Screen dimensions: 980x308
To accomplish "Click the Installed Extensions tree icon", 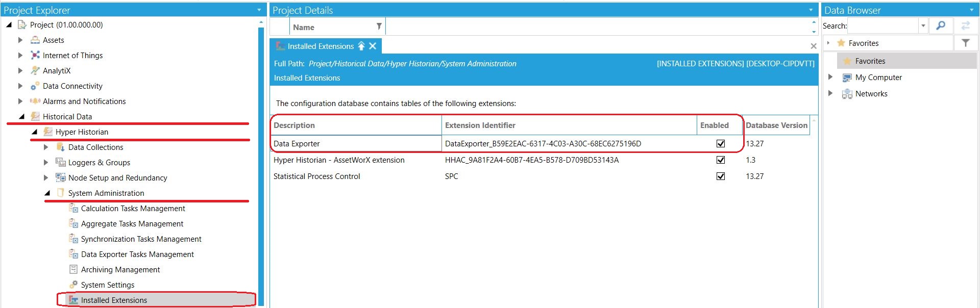I will point(73,300).
